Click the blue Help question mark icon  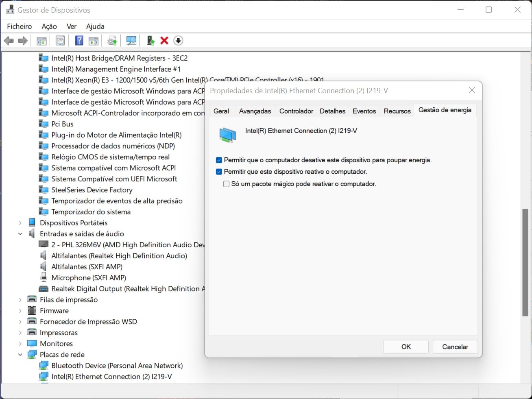tap(79, 41)
